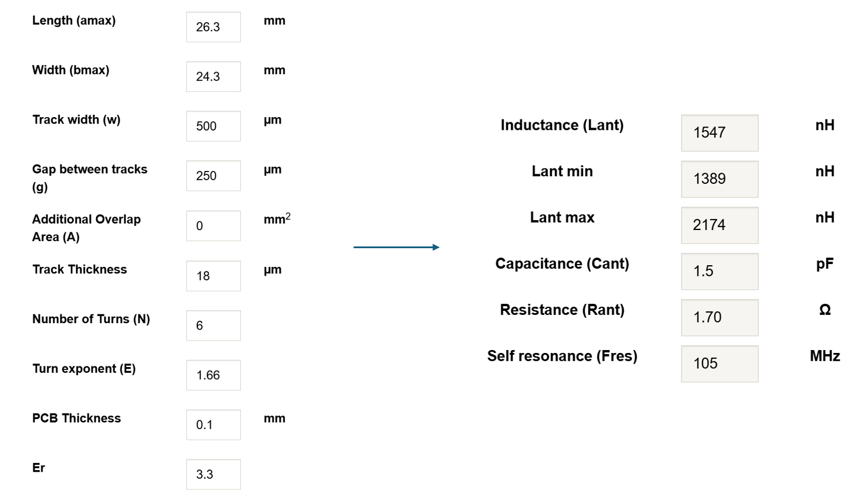Click the arrow graphic between panels
Viewport: 866px width, 504px height.
[x=397, y=247]
